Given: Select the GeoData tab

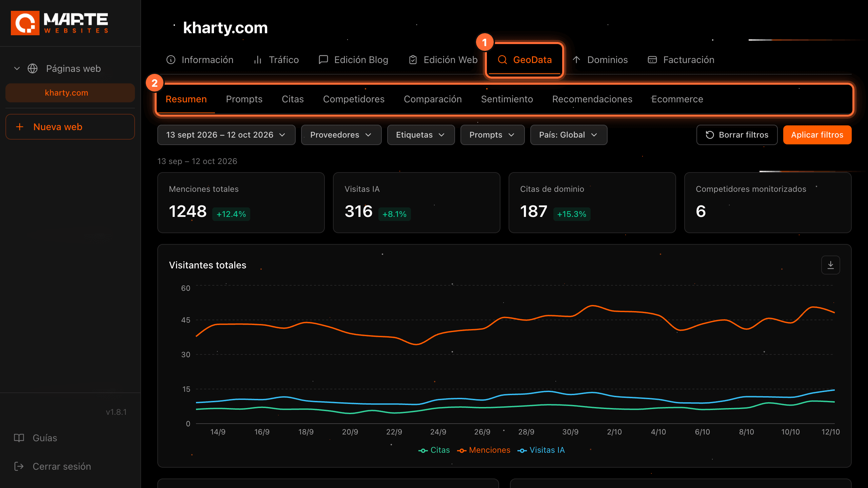Looking at the screenshot, I should point(525,60).
